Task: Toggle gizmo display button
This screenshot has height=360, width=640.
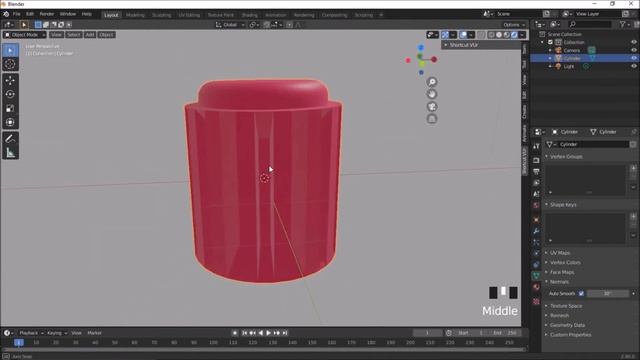Action: pyautogui.click(x=445, y=35)
